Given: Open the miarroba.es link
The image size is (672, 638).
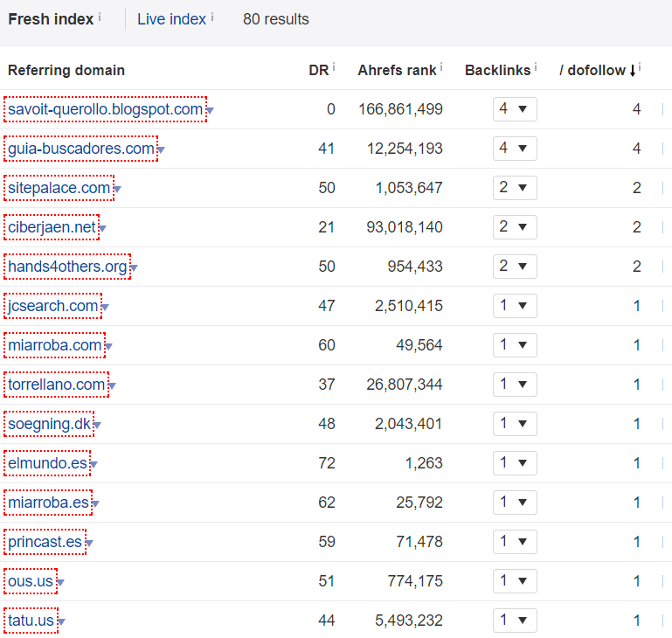Looking at the screenshot, I should pos(48,503).
